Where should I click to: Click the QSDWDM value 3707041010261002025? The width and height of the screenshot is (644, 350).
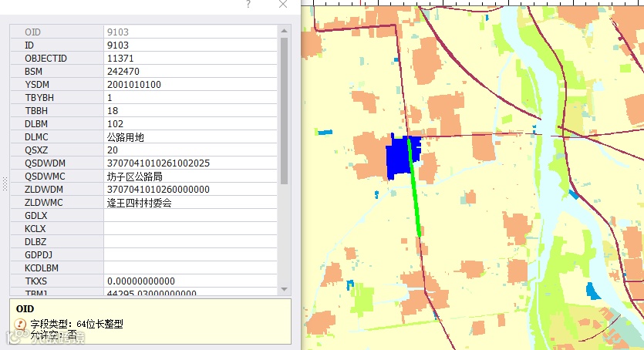click(x=159, y=163)
